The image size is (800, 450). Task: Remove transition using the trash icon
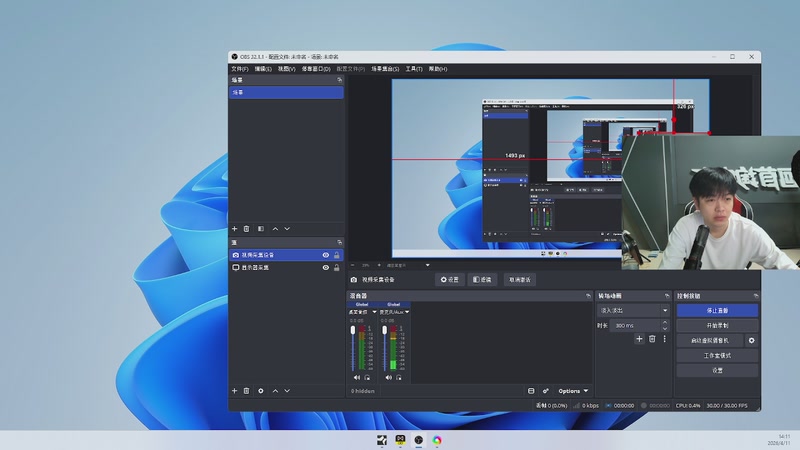click(x=652, y=339)
